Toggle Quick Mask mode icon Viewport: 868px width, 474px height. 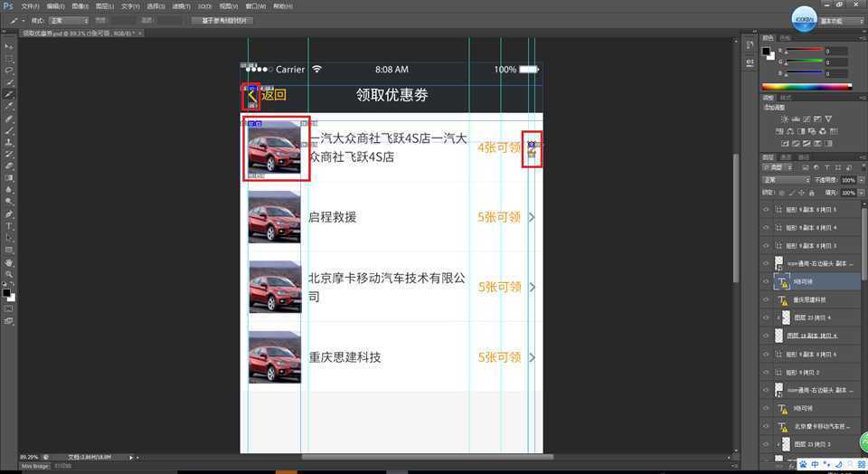click(x=9, y=309)
